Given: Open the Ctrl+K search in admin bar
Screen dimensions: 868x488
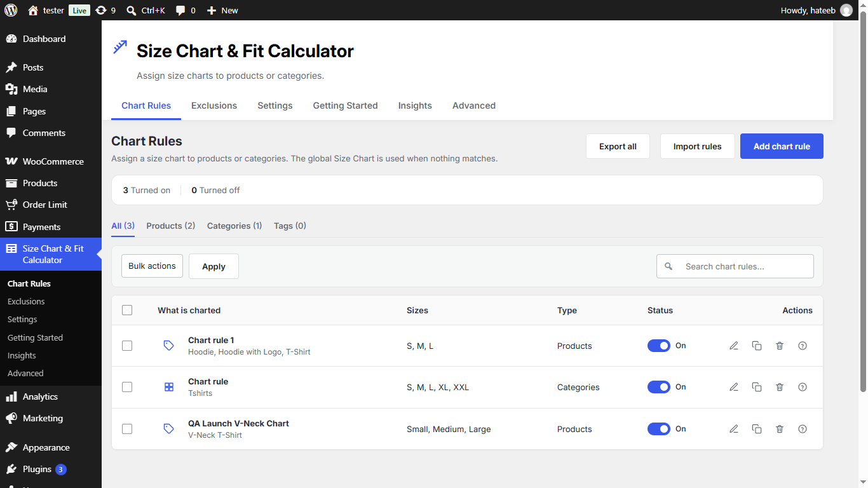Looking at the screenshot, I should pyautogui.click(x=146, y=10).
